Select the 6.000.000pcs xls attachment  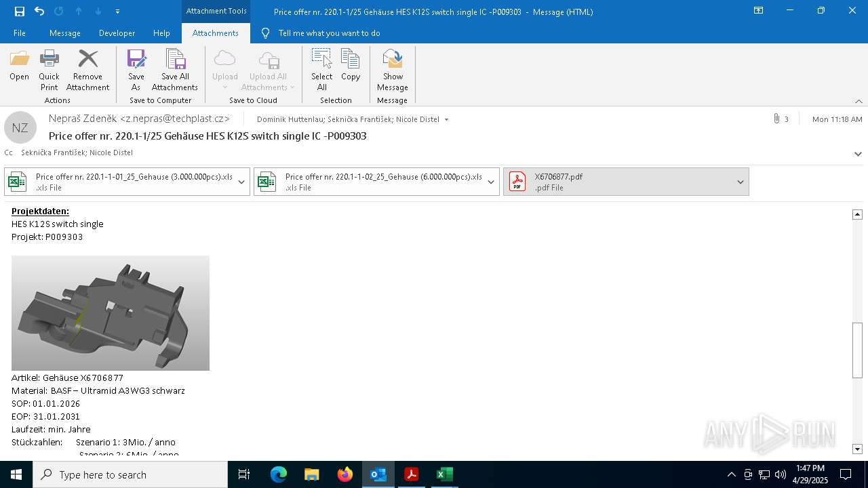coord(369,182)
